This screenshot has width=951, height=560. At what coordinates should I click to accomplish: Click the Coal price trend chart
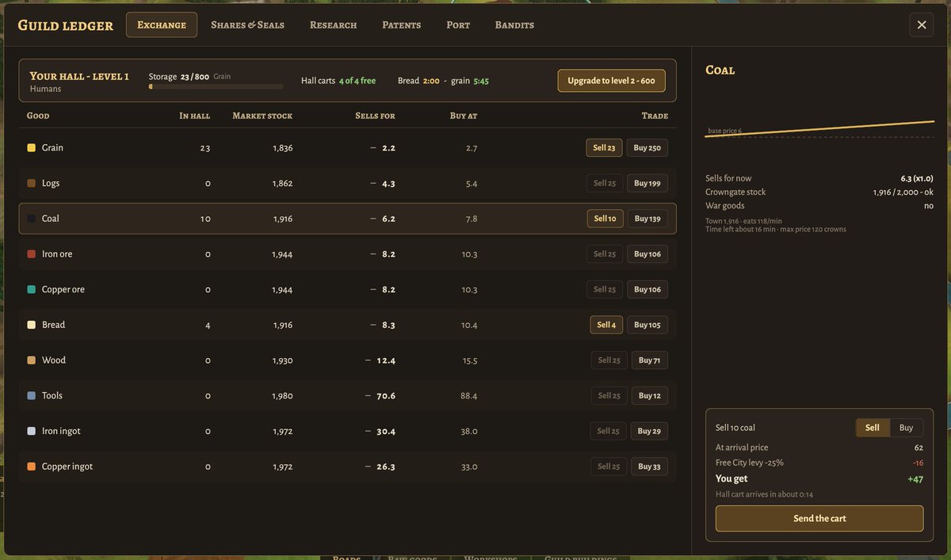819,131
